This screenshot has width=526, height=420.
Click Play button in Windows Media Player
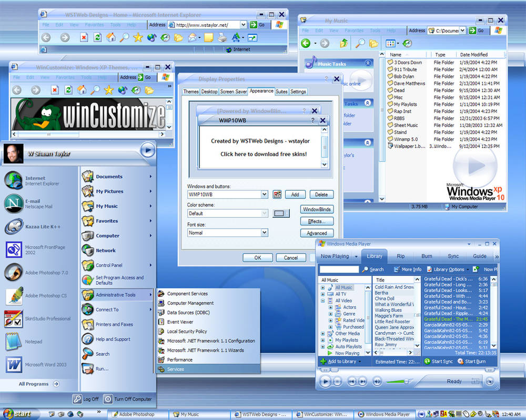click(325, 382)
